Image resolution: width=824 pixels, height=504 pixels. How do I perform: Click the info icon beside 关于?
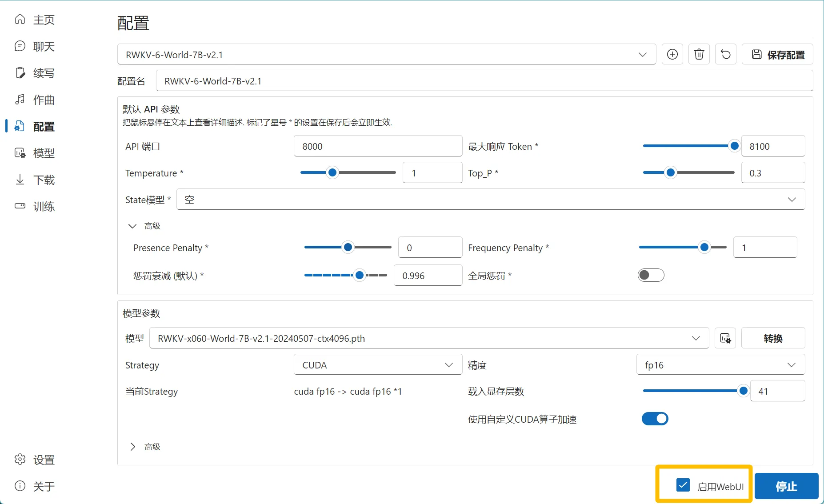pos(20,486)
